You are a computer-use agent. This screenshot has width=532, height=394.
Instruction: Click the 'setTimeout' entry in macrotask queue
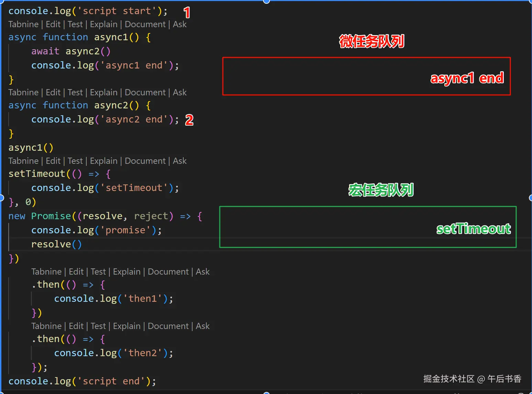(474, 228)
